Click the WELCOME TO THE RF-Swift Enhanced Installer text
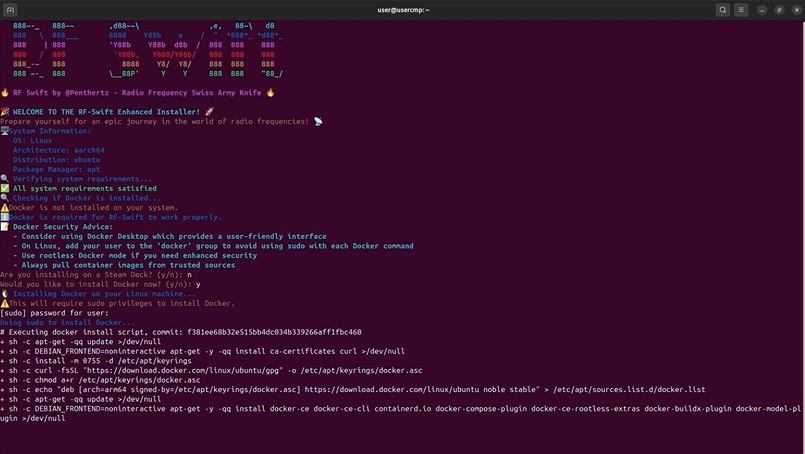The height and width of the screenshot is (454, 805). (x=106, y=112)
